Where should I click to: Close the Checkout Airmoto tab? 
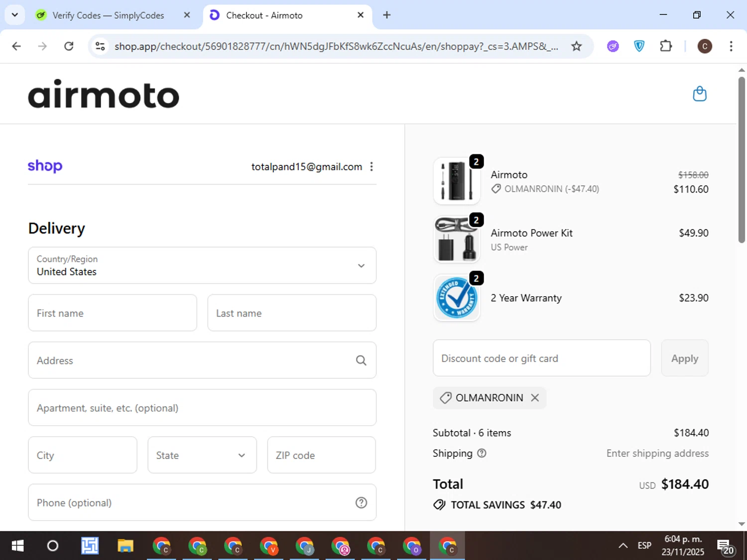coord(361,15)
